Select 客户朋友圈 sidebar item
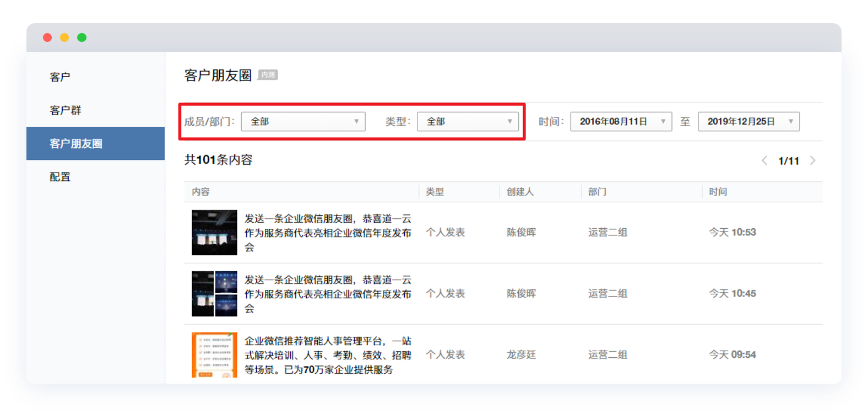This screenshot has height=414, width=868. point(76,143)
